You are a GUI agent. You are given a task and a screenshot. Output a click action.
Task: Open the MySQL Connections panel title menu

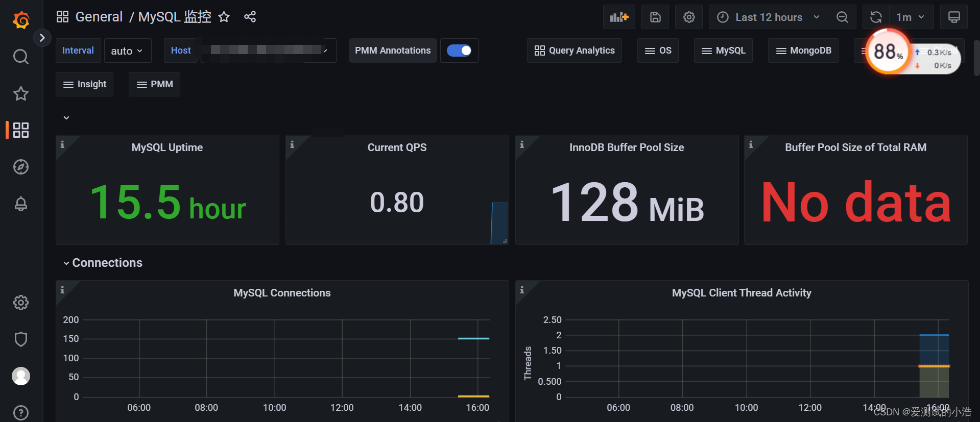coord(282,293)
